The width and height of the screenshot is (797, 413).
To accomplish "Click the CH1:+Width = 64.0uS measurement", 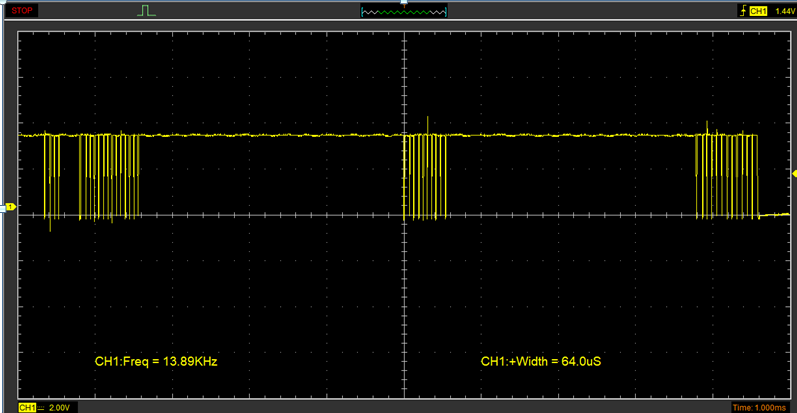I will [542, 360].
